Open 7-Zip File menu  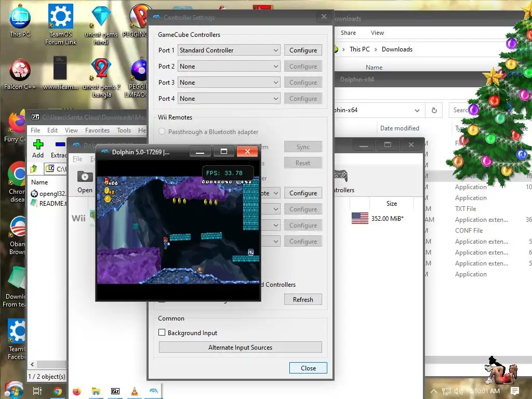pos(35,130)
